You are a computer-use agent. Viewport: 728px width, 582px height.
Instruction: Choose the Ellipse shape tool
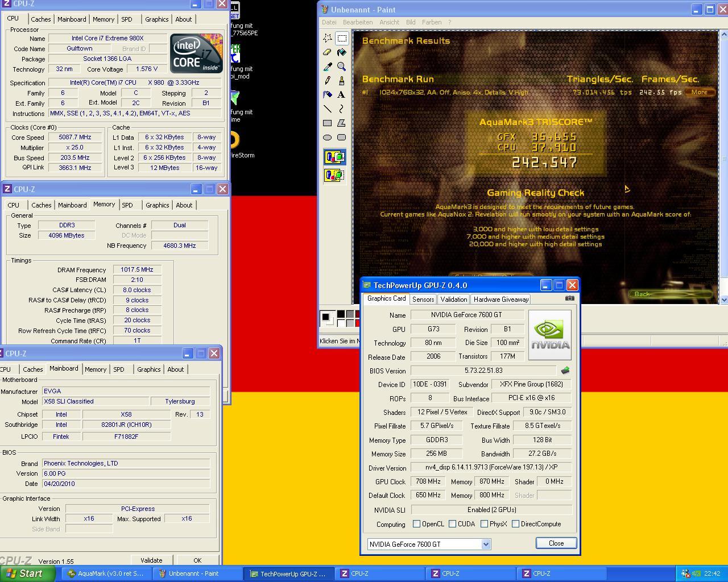tap(328, 137)
